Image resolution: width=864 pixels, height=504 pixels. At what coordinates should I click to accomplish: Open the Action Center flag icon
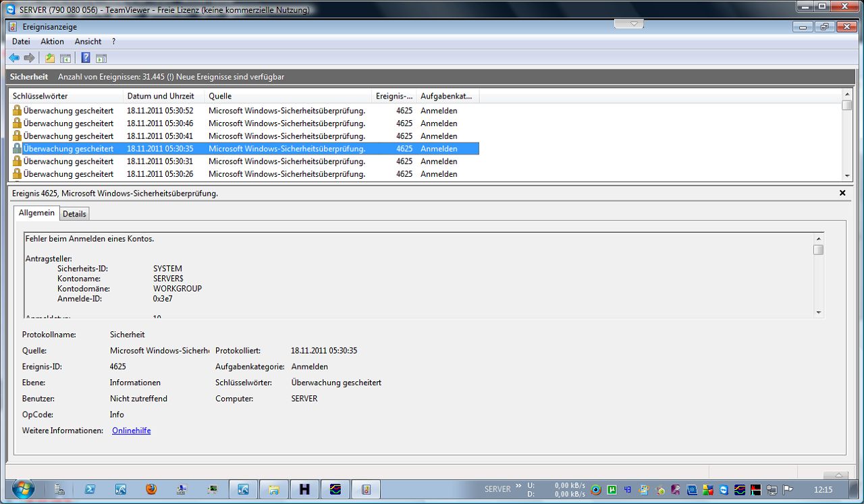[787, 490]
